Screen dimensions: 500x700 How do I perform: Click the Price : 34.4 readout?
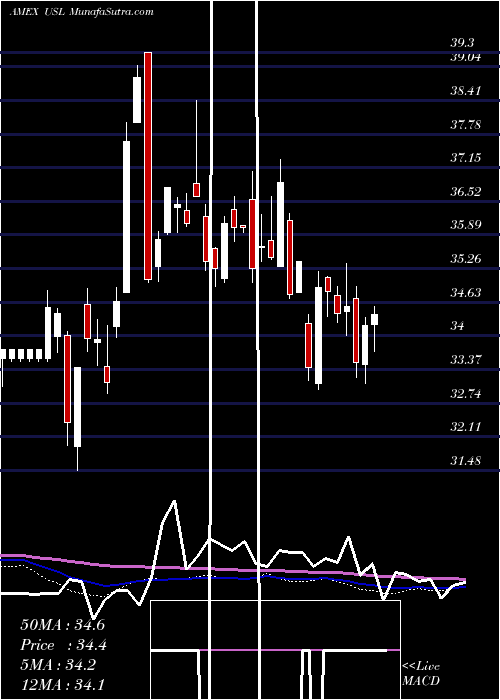(63, 645)
